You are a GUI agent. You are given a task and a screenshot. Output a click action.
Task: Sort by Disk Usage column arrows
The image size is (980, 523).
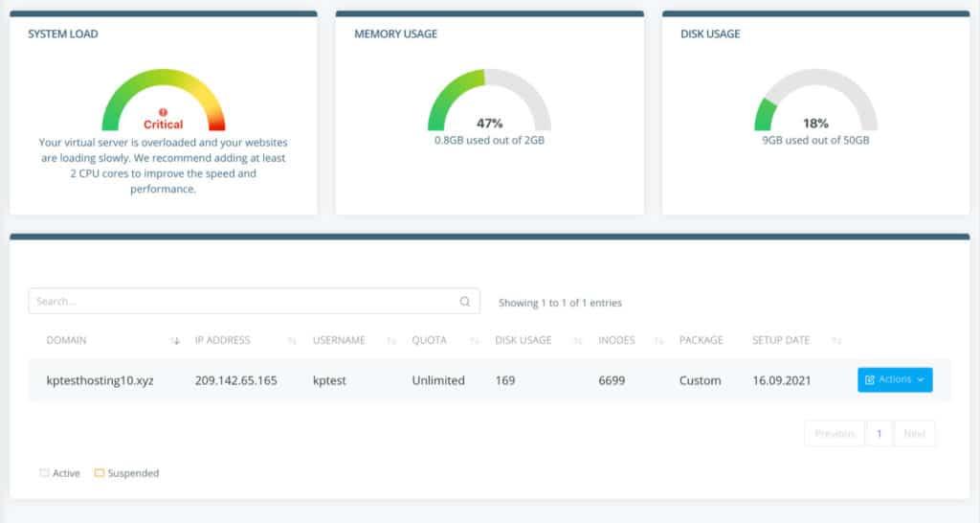[x=578, y=340]
